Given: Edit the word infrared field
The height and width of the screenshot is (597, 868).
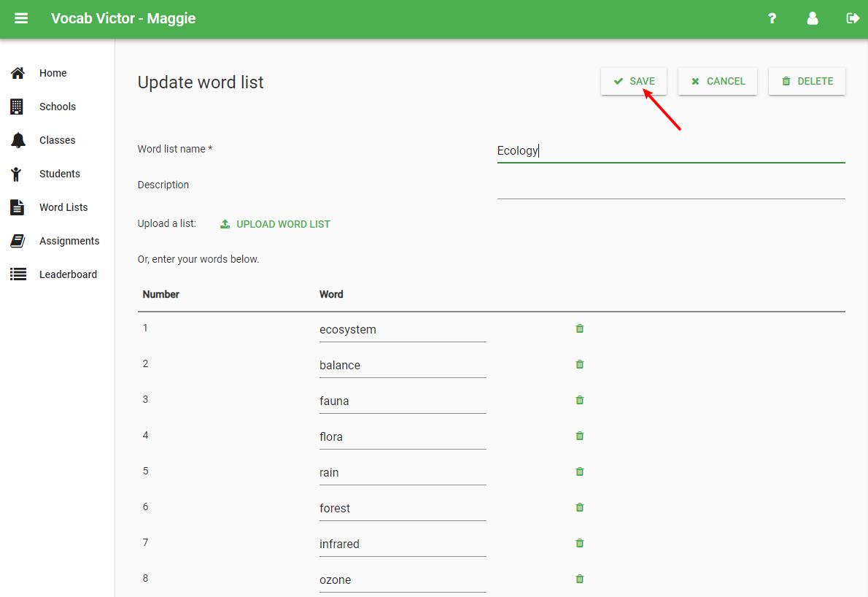Looking at the screenshot, I should 403,544.
